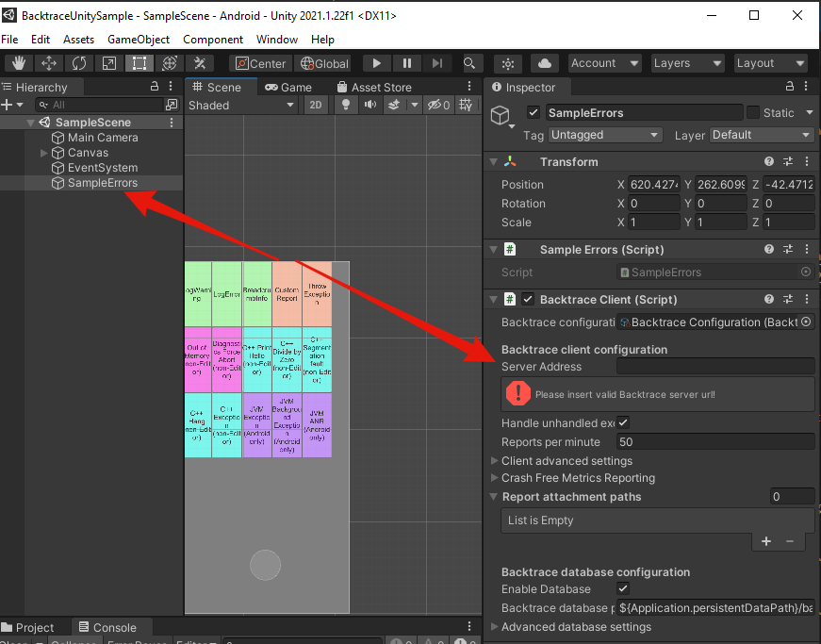
Task: Open the Layers dropdown
Action: click(687, 63)
